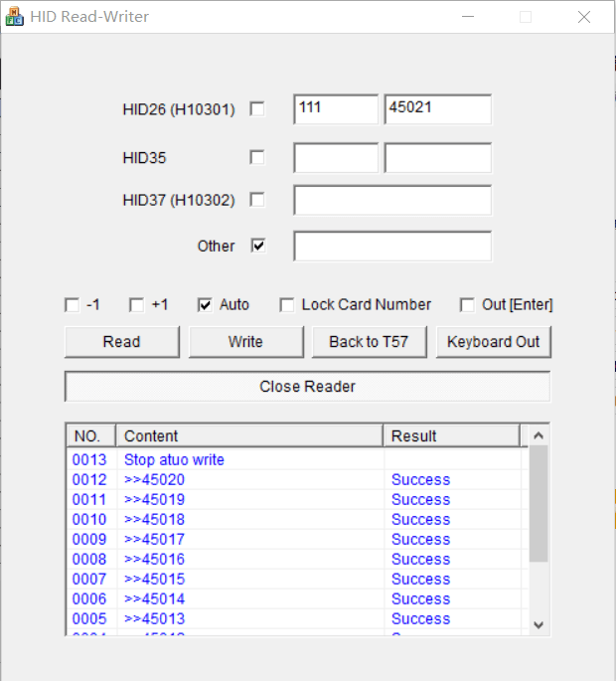Image resolution: width=616 pixels, height=681 pixels.
Task: Click the HID Read-Writer app icon
Action: (14, 17)
